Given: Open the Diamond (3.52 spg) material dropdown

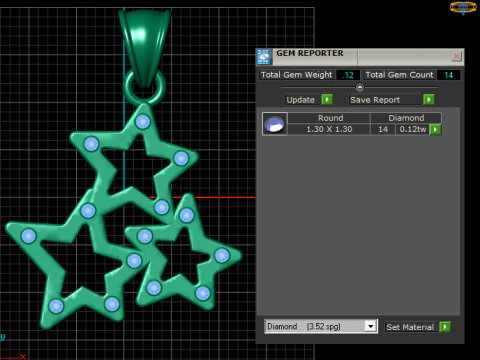Looking at the screenshot, I should 370,326.
